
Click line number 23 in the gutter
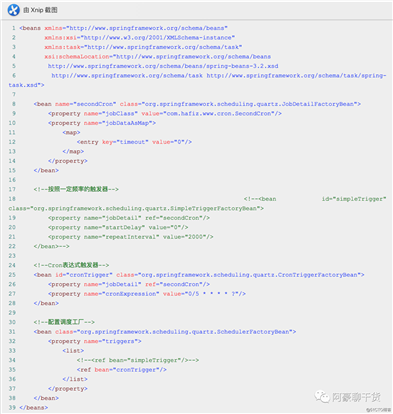click(12, 256)
